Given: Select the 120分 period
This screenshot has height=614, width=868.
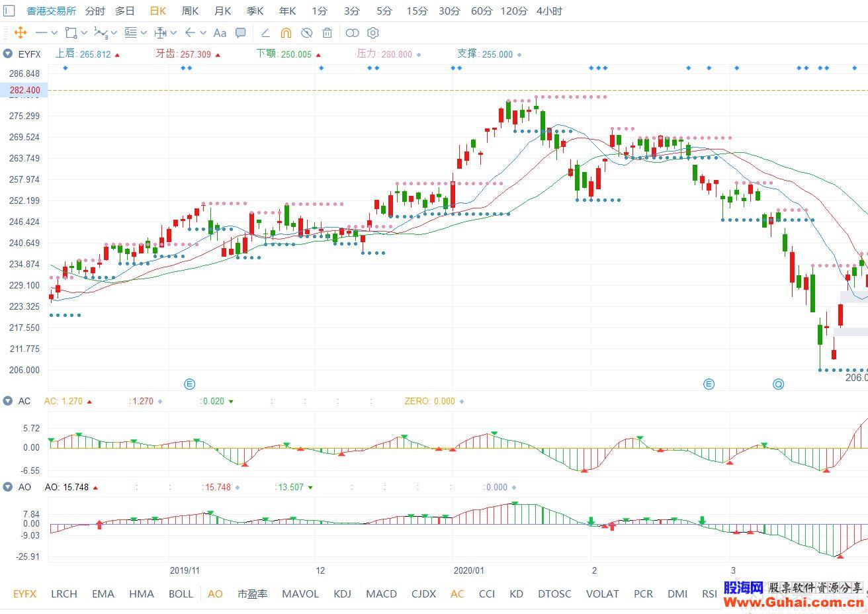Looking at the screenshot, I should 514,11.
